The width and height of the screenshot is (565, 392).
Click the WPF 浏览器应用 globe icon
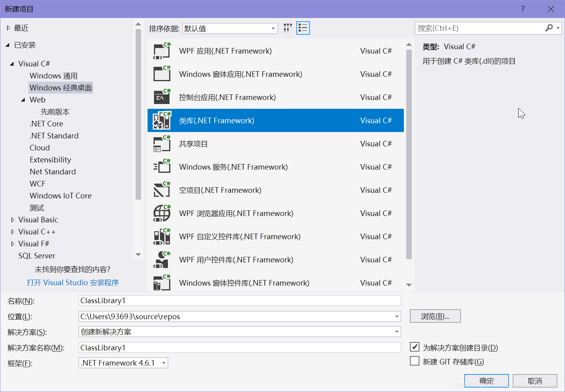(162, 214)
